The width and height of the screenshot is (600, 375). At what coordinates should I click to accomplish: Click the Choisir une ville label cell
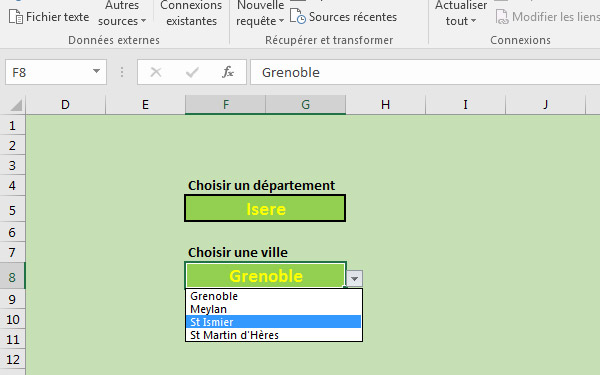(238, 252)
